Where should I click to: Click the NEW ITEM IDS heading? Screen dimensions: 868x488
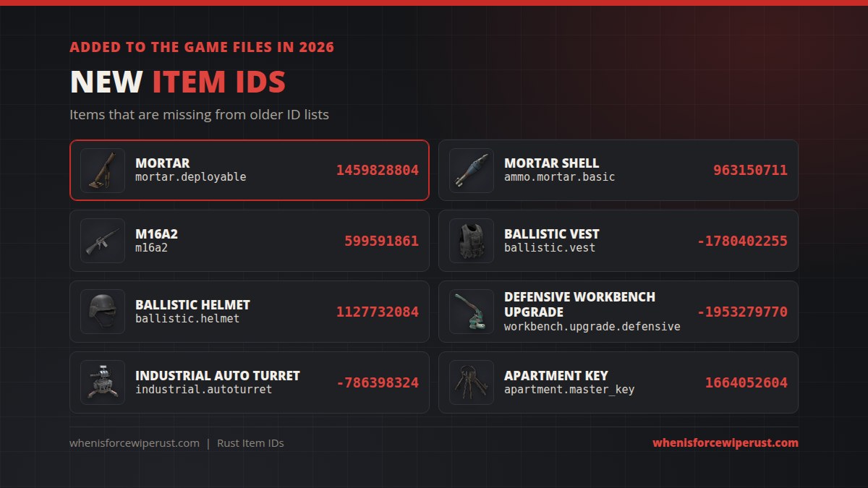(x=178, y=82)
